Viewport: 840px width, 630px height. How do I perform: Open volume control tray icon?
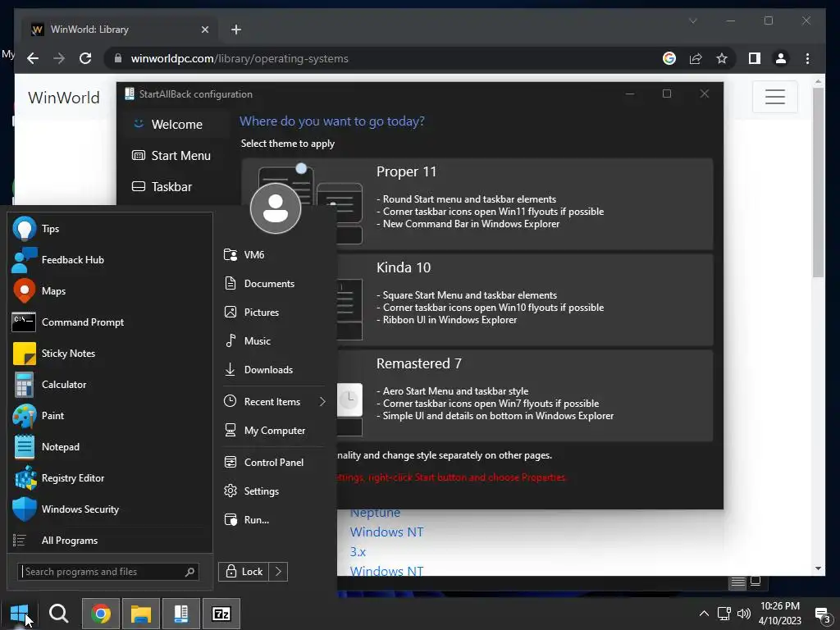pyautogui.click(x=743, y=614)
